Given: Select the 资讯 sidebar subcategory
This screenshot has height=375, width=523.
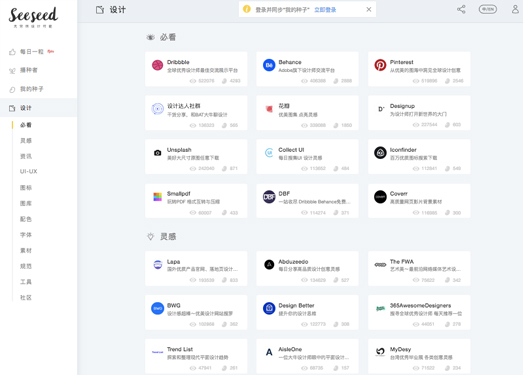Looking at the screenshot, I should 26,156.
